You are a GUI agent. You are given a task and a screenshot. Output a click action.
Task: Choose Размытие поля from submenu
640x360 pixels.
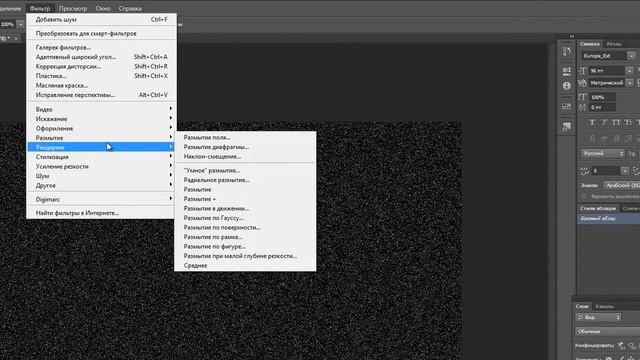coord(245,138)
